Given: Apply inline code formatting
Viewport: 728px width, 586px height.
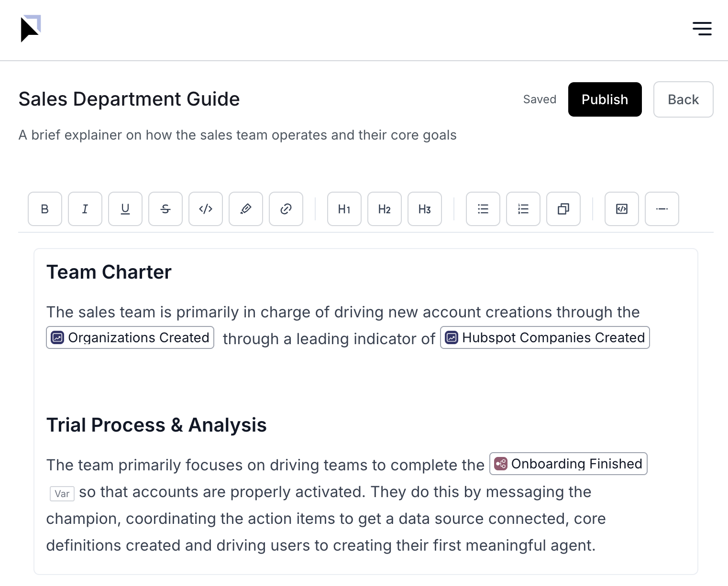Looking at the screenshot, I should point(205,209).
